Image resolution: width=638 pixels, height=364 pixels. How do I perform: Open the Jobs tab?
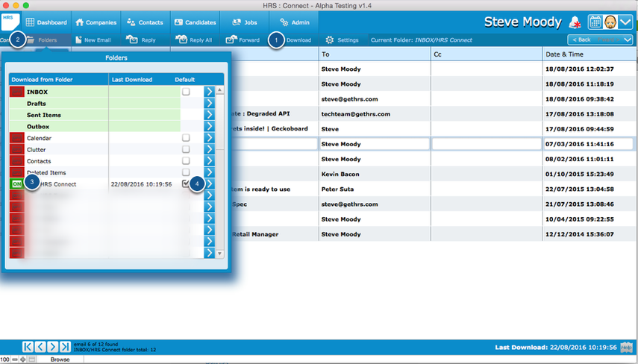245,22
